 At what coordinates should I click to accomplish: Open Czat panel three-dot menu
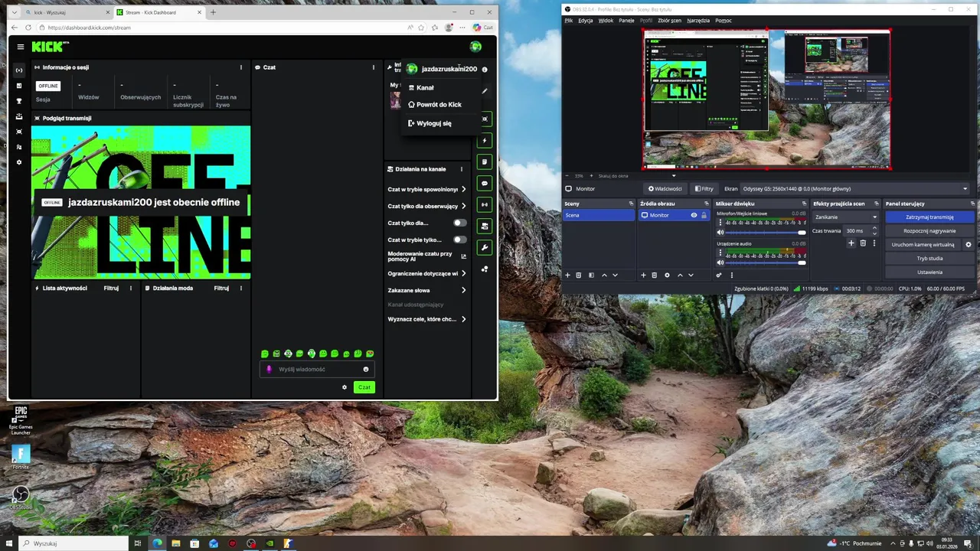(374, 67)
